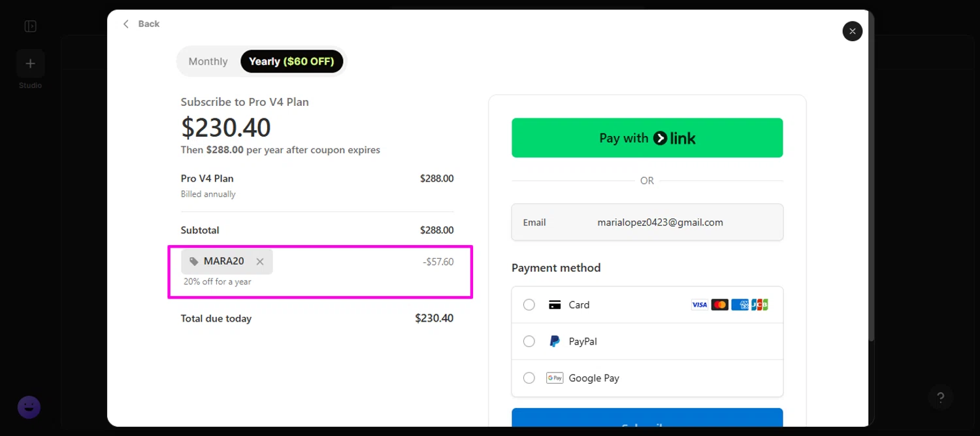
Task: Click the -$57.60 discount amount
Action: click(438, 262)
